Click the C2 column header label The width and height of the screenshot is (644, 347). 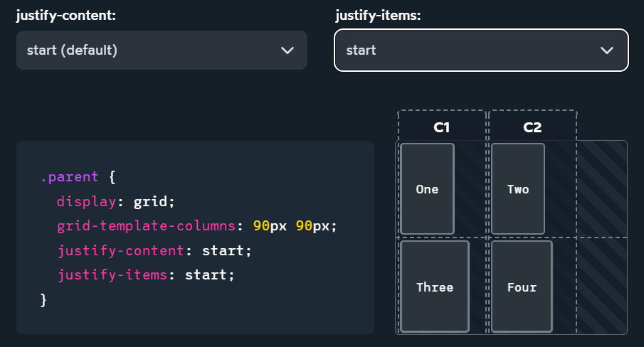click(x=532, y=128)
